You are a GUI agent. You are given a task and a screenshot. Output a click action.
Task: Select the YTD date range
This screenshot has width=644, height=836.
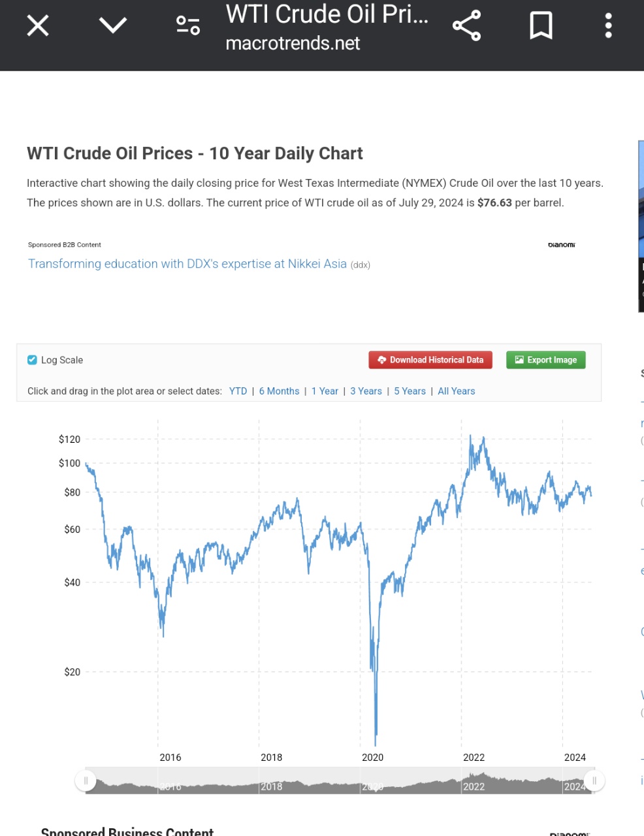point(238,391)
